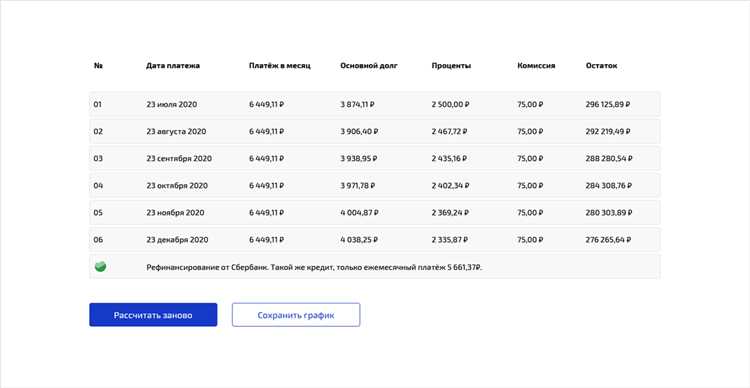Click monthly payment 6 449,11 ₽ in row 01
Screen dimensions: 750x388
click(266, 104)
